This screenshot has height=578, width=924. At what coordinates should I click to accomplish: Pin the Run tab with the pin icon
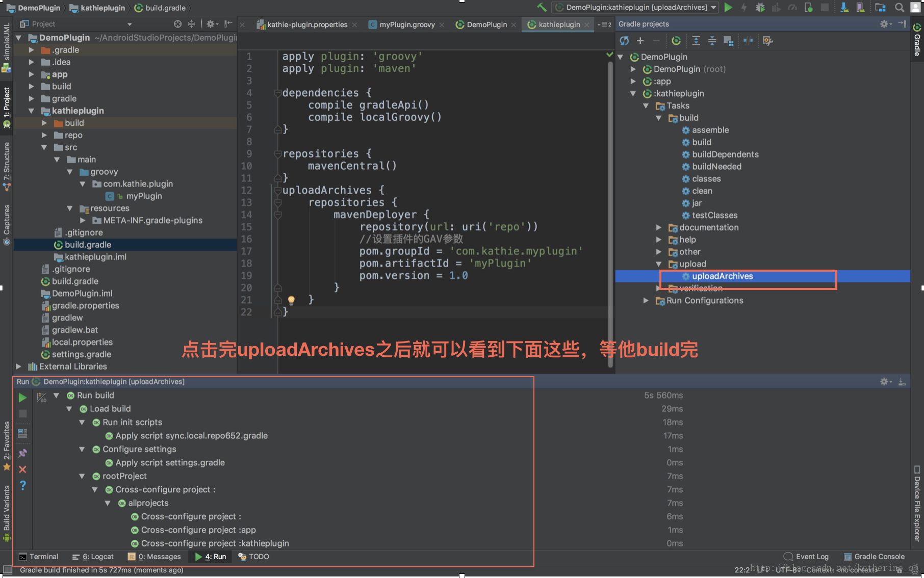click(x=22, y=453)
